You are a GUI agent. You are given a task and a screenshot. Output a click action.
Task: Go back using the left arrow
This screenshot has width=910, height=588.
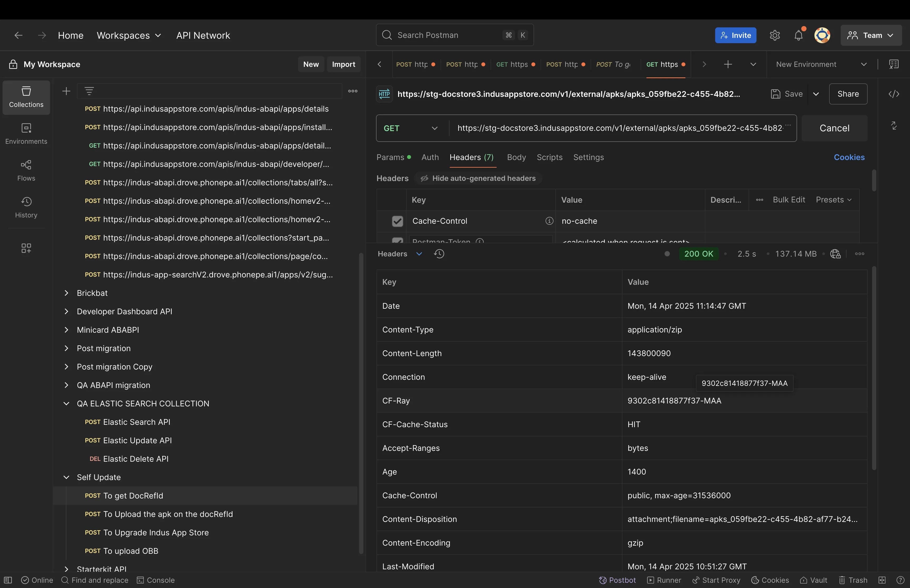(x=18, y=36)
